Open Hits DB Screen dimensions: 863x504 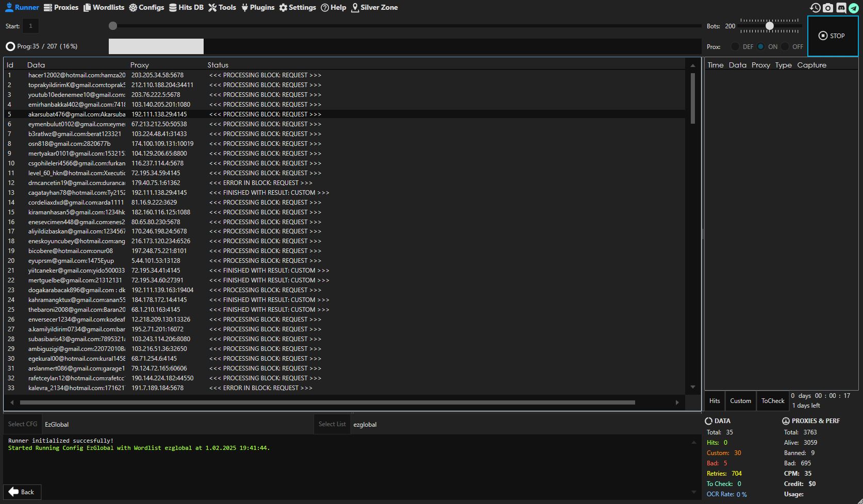pyautogui.click(x=186, y=7)
